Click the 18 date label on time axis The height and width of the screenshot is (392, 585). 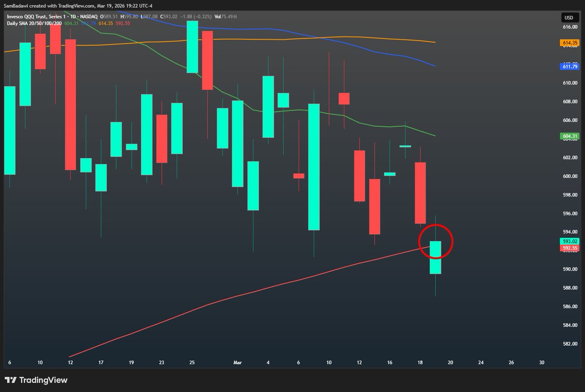click(420, 363)
